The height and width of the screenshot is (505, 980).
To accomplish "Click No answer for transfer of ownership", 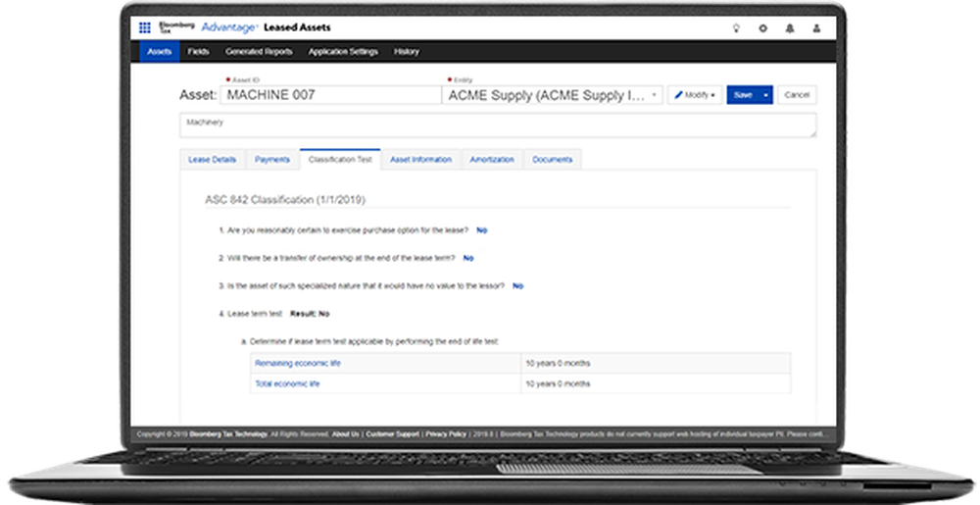I will (x=468, y=258).
